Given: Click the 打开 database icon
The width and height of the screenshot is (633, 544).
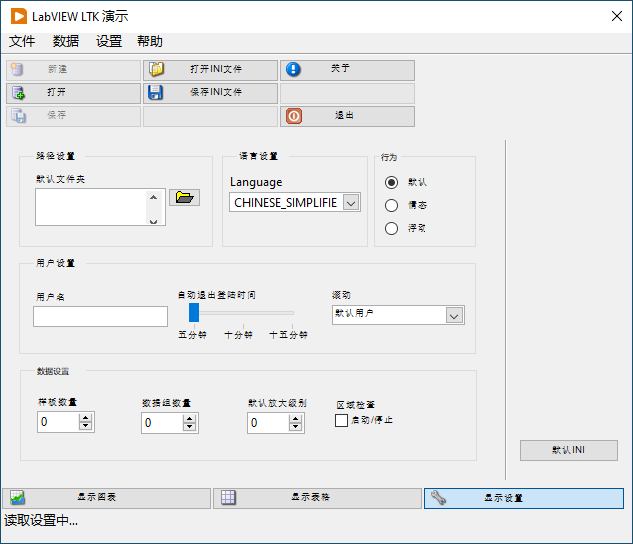Looking at the screenshot, I should (18, 92).
